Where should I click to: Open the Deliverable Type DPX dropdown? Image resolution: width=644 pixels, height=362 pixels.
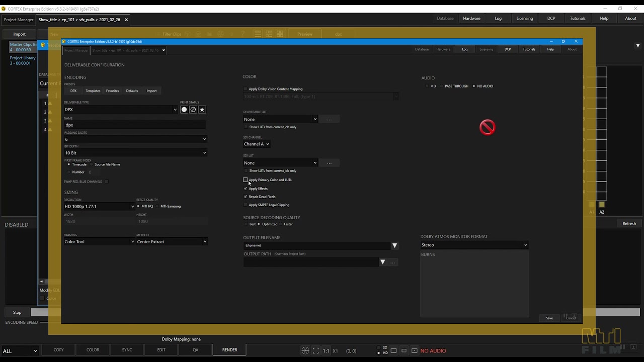(x=120, y=110)
